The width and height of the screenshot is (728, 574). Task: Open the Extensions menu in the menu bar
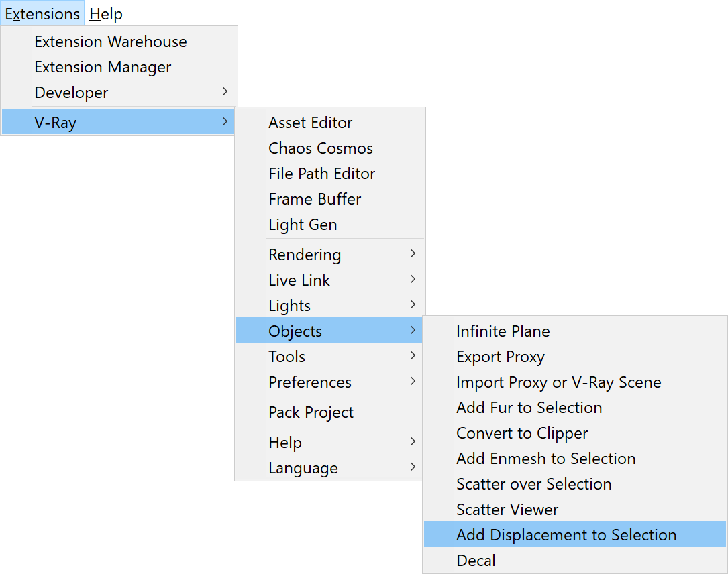click(42, 14)
